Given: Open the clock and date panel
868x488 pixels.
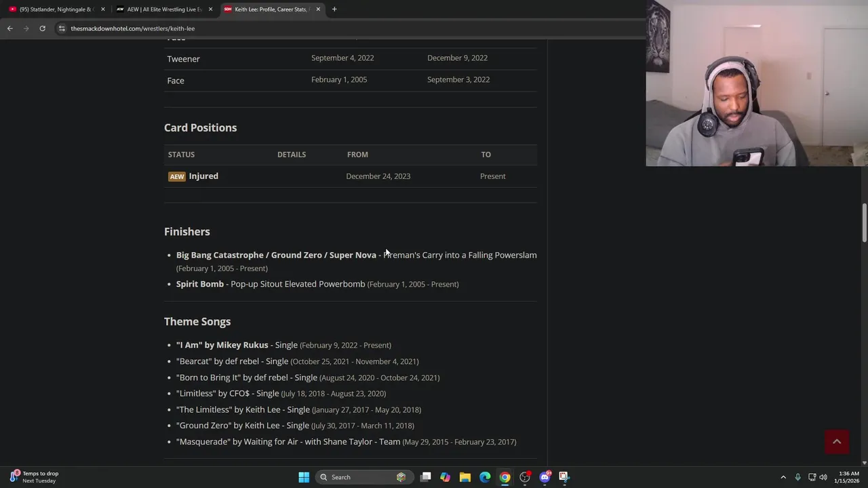Looking at the screenshot, I should coord(848,477).
